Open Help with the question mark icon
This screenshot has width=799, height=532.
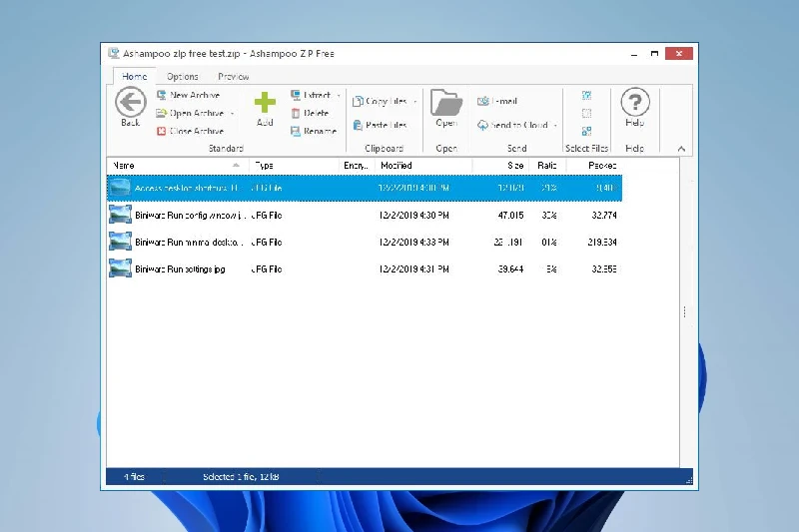(635, 103)
